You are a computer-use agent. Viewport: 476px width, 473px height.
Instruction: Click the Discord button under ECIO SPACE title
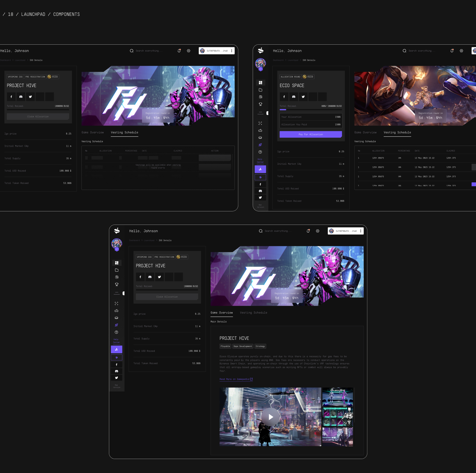tap(294, 97)
